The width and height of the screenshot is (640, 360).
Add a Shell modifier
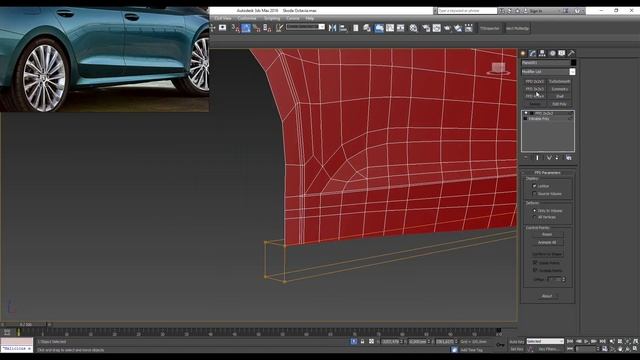(x=560, y=96)
